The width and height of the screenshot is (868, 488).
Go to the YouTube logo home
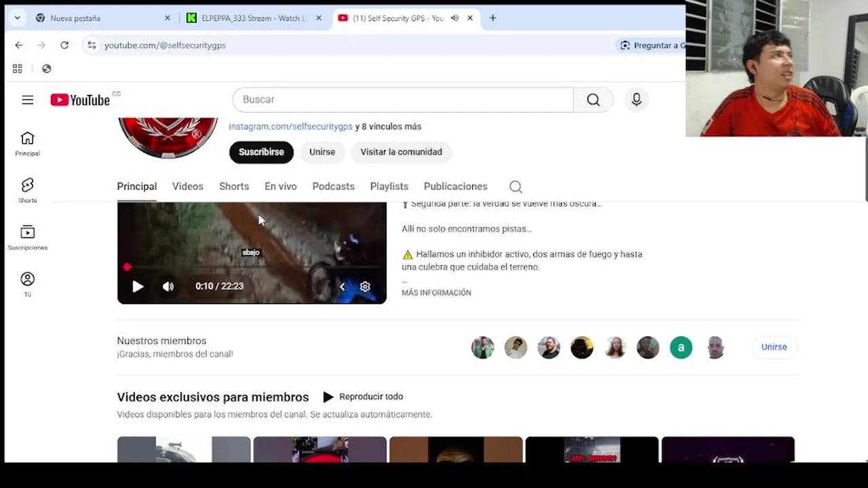tap(80, 100)
